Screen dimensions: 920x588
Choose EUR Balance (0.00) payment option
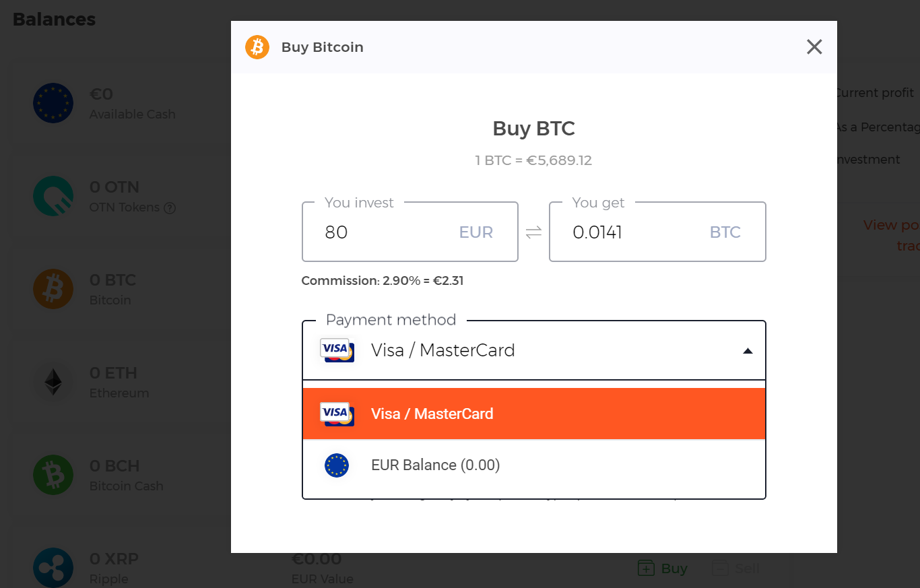click(x=534, y=465)
